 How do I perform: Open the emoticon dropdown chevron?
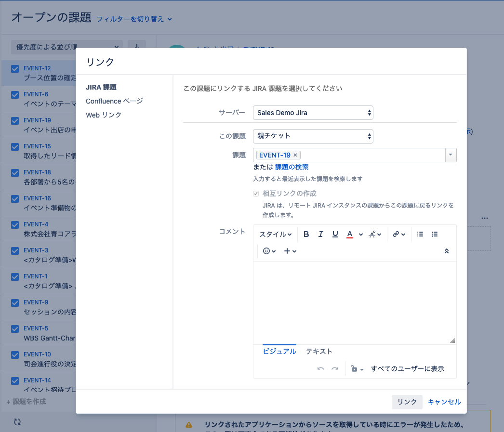pyautogui.click(x=274, y=251)
